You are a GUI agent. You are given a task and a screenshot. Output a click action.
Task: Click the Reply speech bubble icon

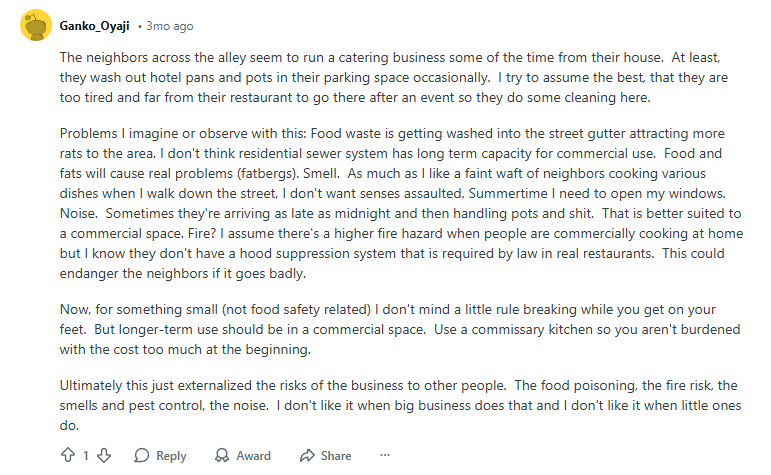(x=142, y=455)
